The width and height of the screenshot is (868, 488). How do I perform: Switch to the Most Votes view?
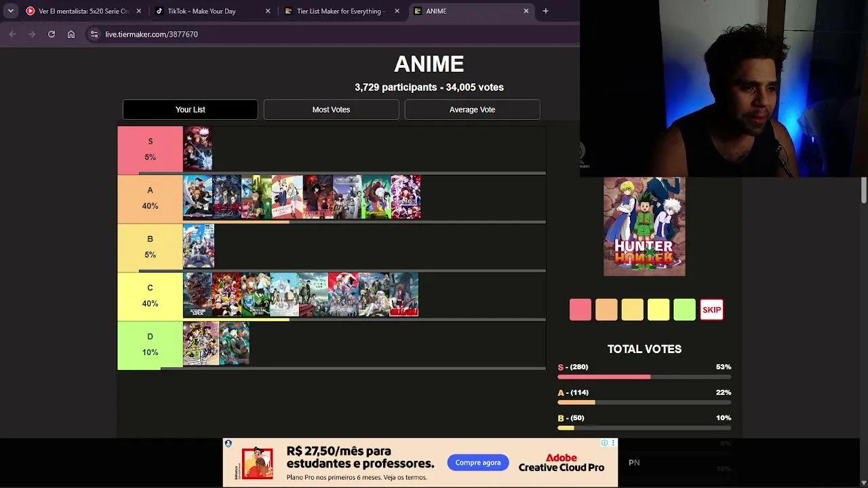click(x=331, y=109)
